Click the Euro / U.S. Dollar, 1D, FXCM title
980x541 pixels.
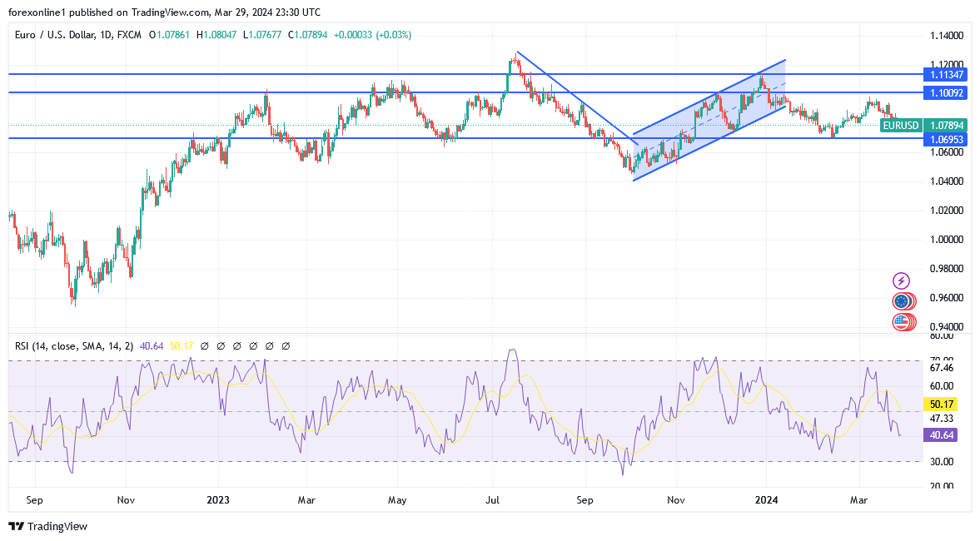tap(78, 35)
